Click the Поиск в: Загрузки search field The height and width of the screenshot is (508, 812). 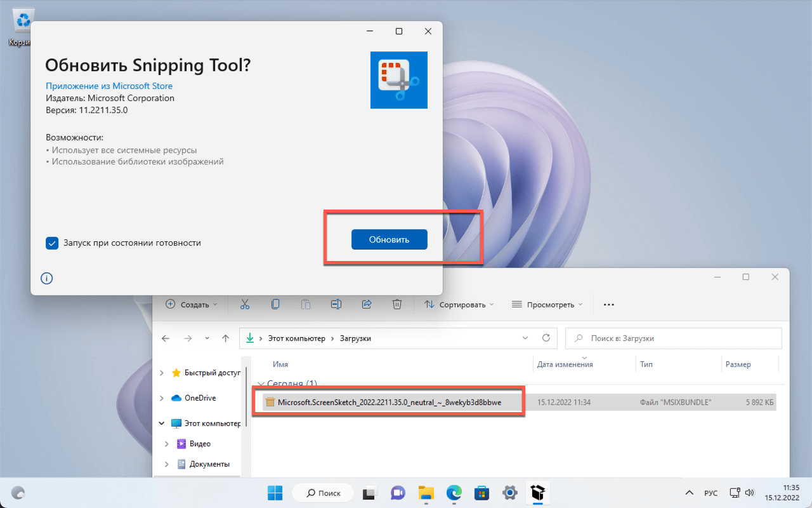tap(672, 338)
